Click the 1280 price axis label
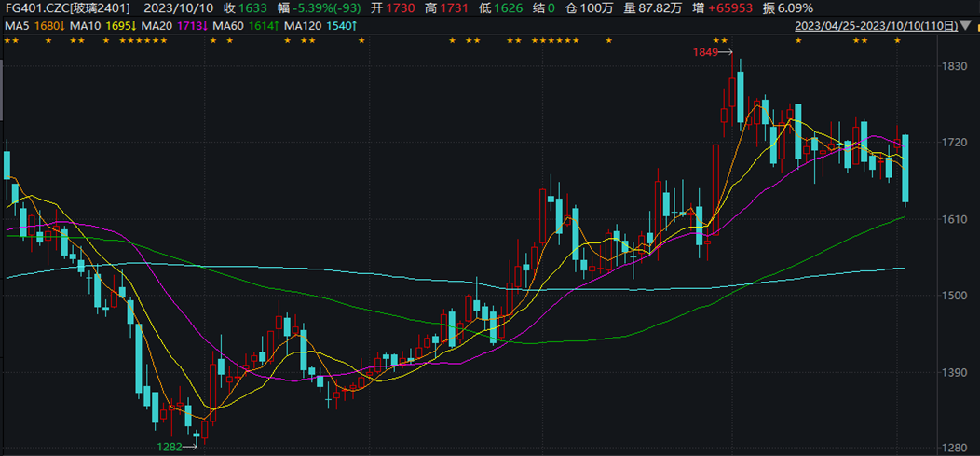 pos(955,449)
